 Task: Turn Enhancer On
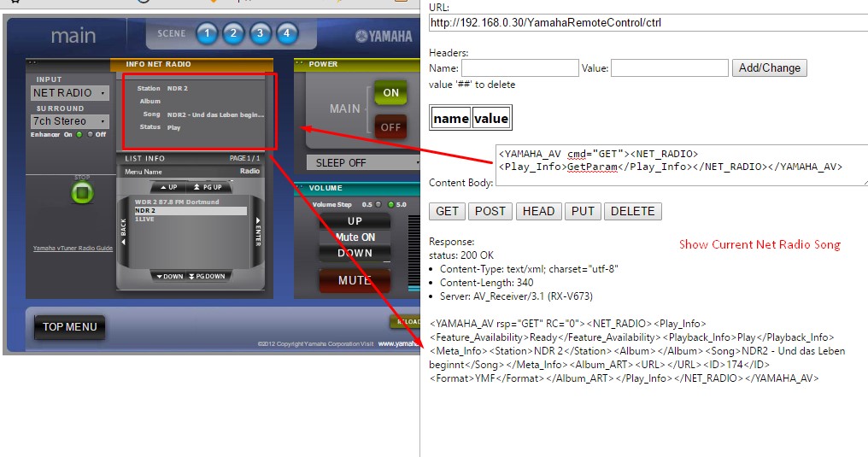[x=79, y=134]
